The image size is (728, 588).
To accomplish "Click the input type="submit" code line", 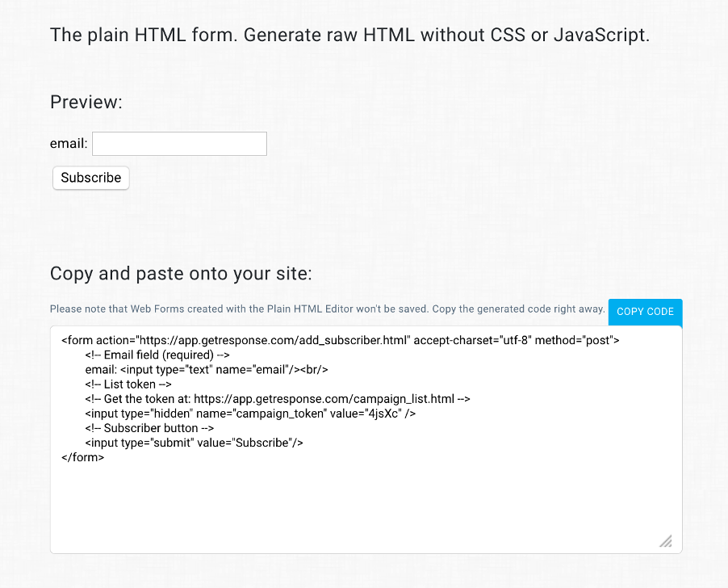I will click(x=194, y=443).
